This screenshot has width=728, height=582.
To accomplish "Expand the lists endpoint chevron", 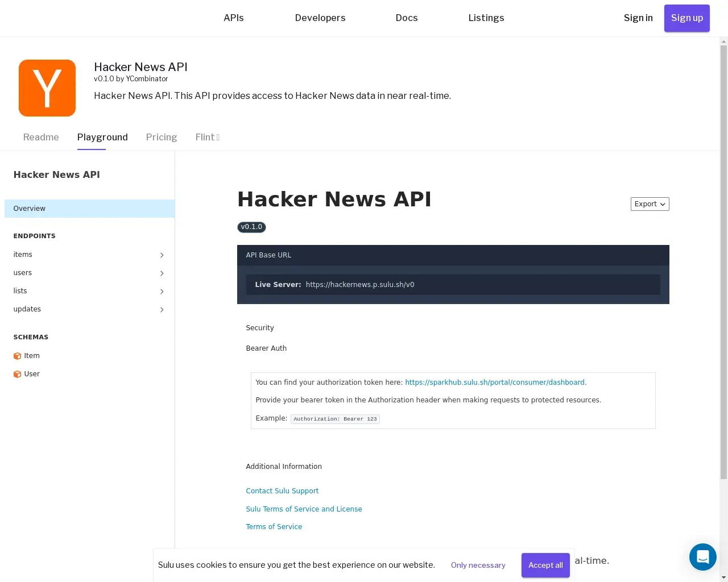I will (162, 292).
